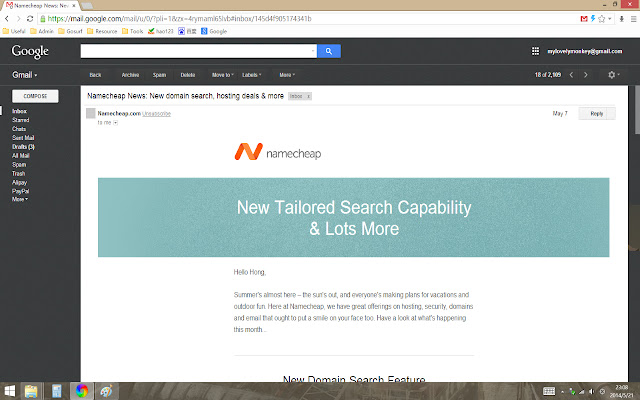Expand the Gmail dropdown menu

24,75
